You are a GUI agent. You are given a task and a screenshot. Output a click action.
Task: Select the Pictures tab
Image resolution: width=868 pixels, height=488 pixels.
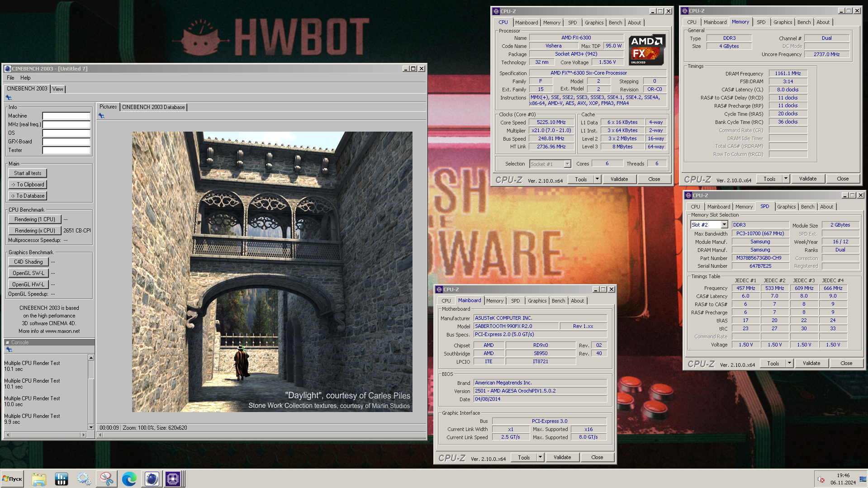(x=108, y=107)
